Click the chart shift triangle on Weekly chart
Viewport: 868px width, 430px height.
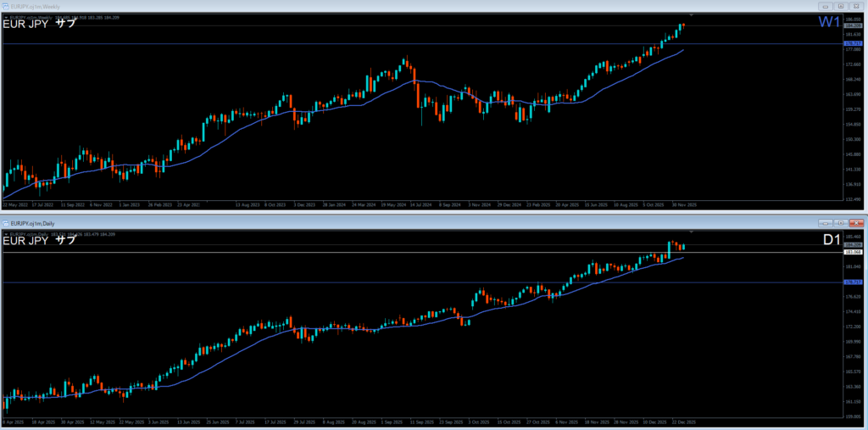(692, 15)
